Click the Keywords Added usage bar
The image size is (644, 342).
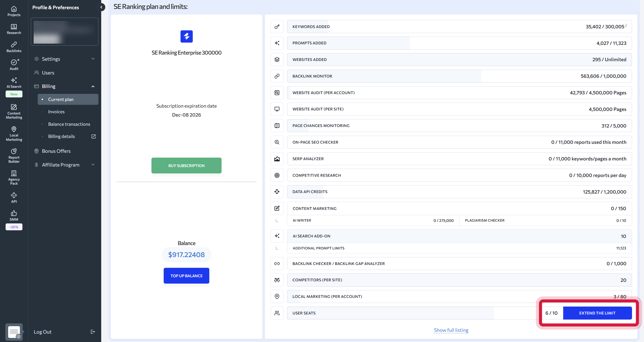(459, 27)
